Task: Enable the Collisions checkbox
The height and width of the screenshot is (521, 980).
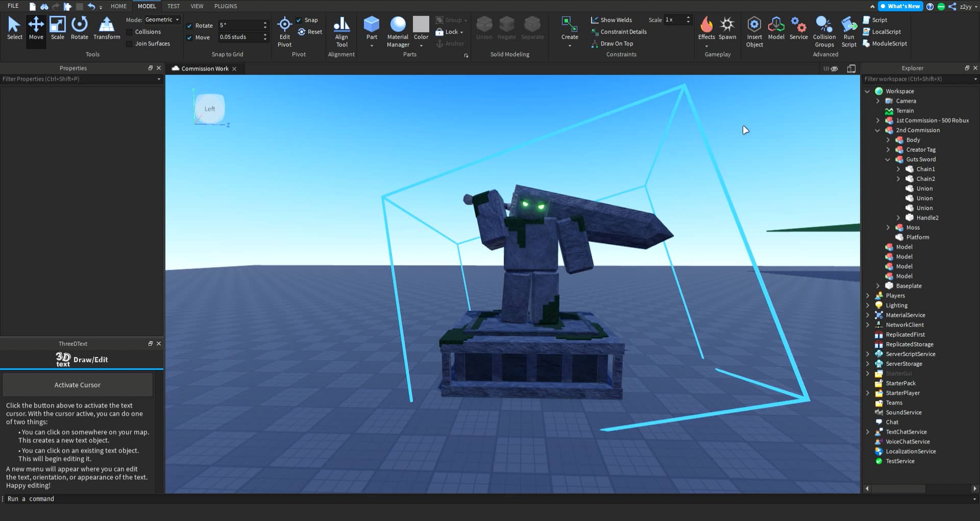Action: click(129, 31)
